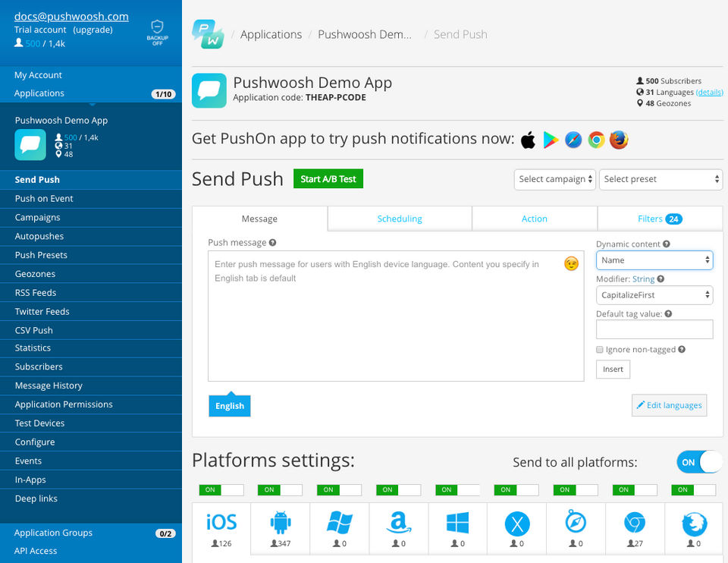Toggle the Android platform ON switch
This screenshot has width=728, height=563.
coord(281,489)
